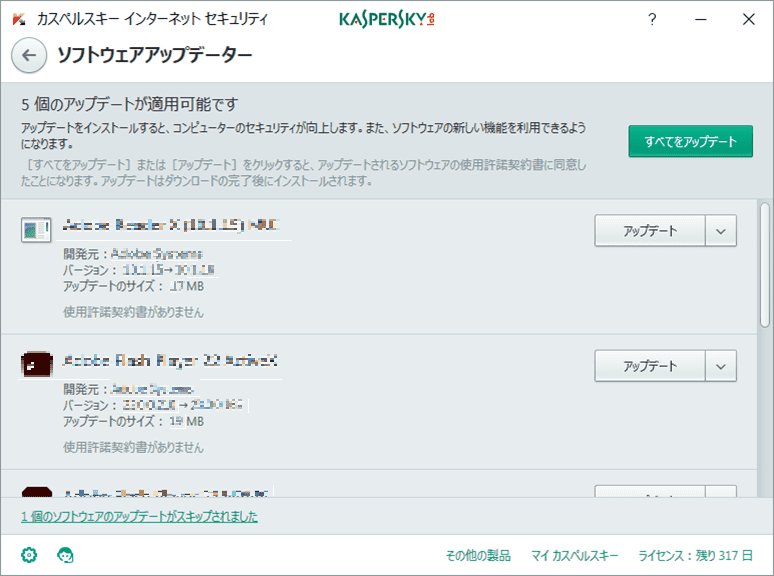Click the Adobe Flash Player ActiveX icon
This screenshot has height=576, width=774.
(37, 364)
